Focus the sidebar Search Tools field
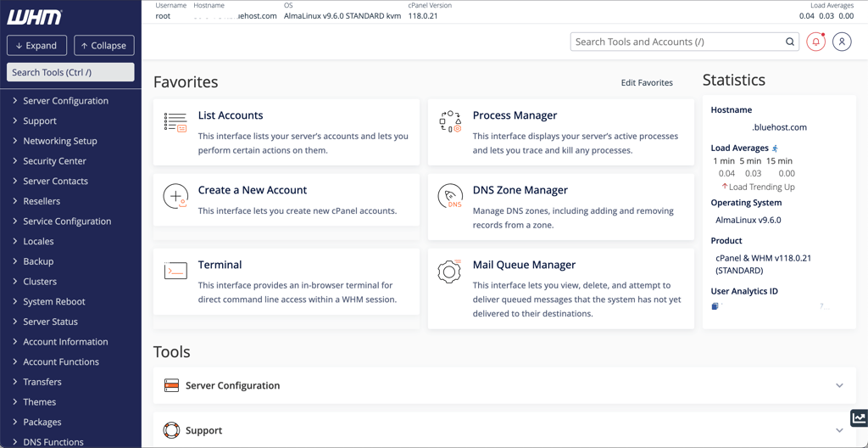Screen dimensions: 868x448 pyautogui.click(x=70, y=72)
